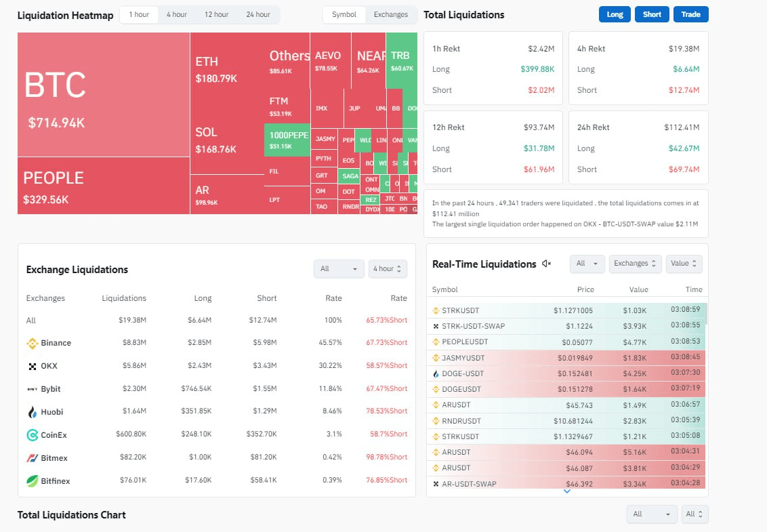Click the Binance logo in Exchange Liquidations
Image resolution: width=767 pixels, height=532 pixels.
coord(33,343)
